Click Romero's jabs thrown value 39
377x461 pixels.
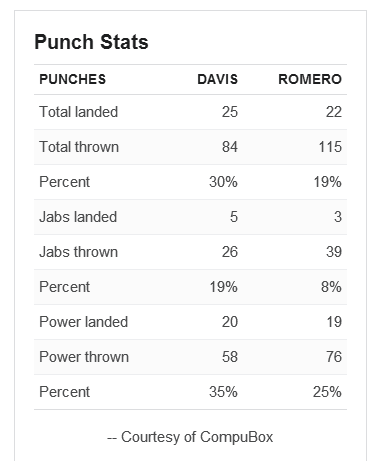334,252
